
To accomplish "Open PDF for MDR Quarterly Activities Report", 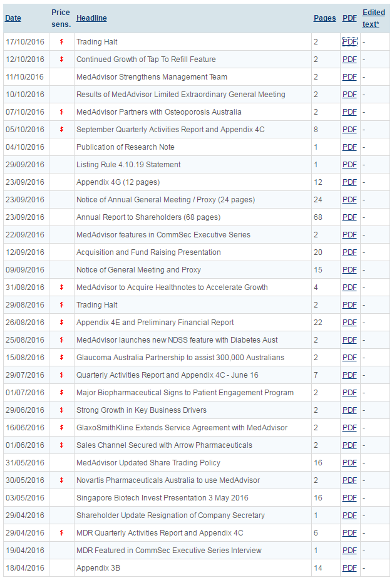I will pyautogui.click(x=349, y=532).
